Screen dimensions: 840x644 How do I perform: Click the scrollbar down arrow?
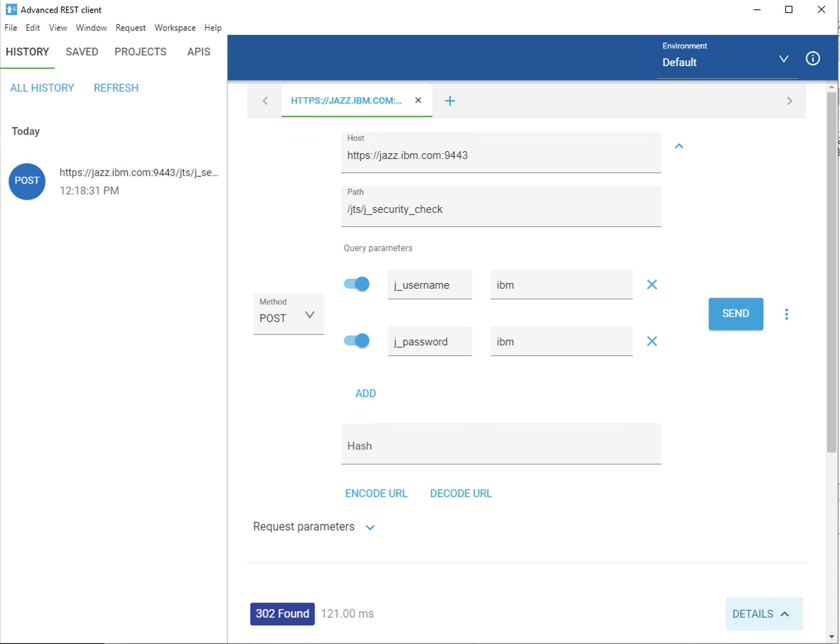click(831, 637)
